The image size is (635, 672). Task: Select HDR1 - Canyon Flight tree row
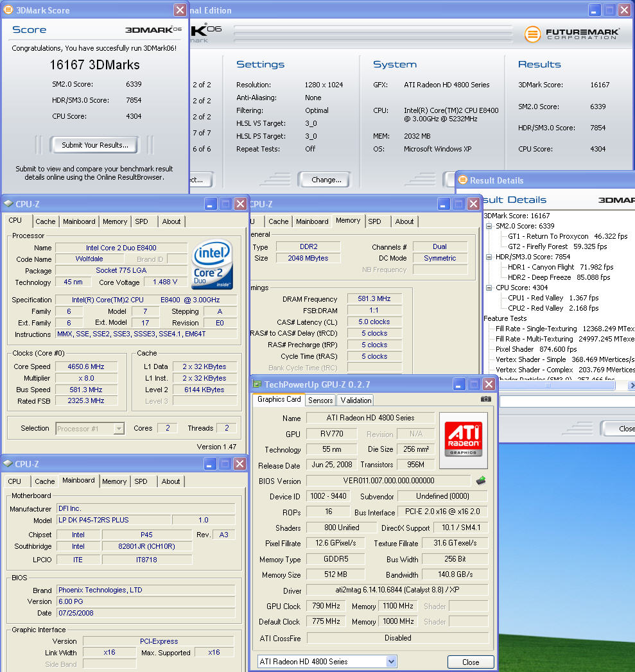coord(561,267)
